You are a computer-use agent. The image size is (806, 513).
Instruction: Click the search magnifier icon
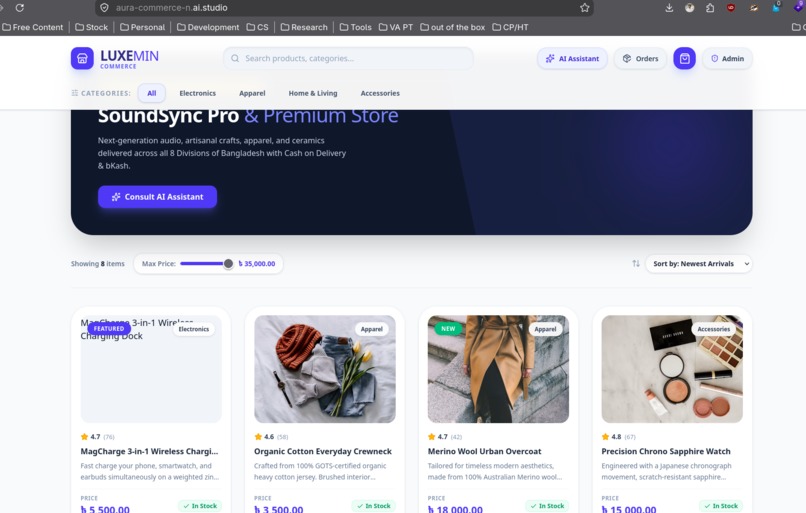click(235, 59)
